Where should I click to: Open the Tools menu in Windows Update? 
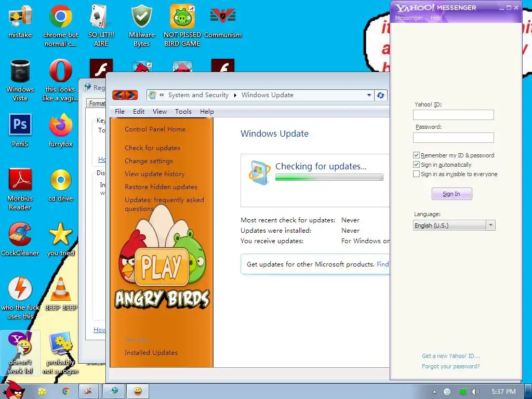183,111
